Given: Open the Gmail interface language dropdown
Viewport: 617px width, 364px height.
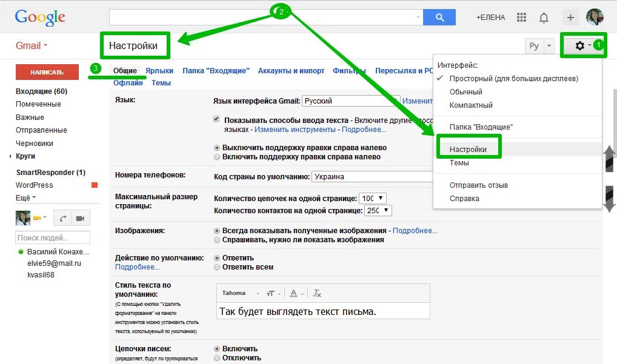Looking at the screenshot, I should coord(351,101).
